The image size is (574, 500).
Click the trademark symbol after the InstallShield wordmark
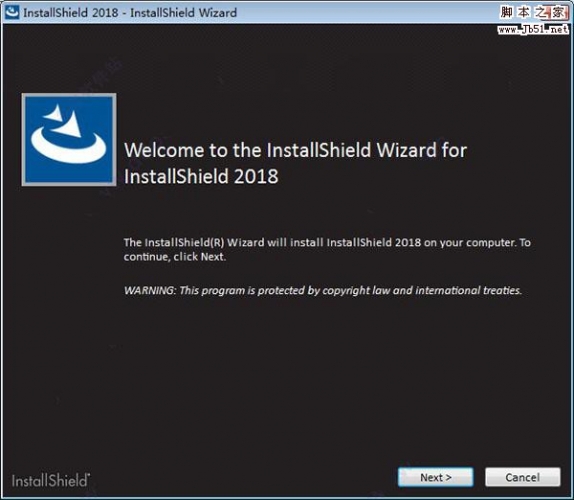(89, 475)
